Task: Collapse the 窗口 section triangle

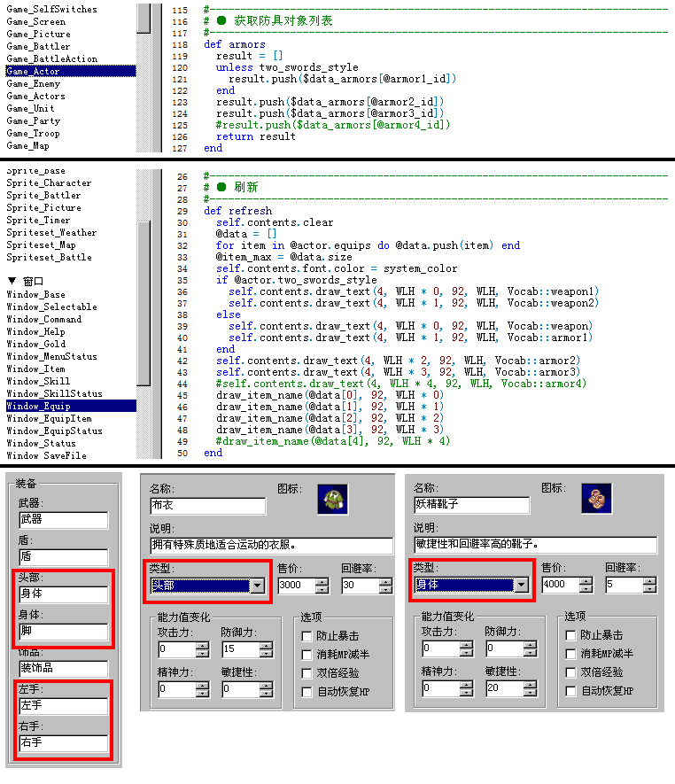Action: [x=12, y=281]
